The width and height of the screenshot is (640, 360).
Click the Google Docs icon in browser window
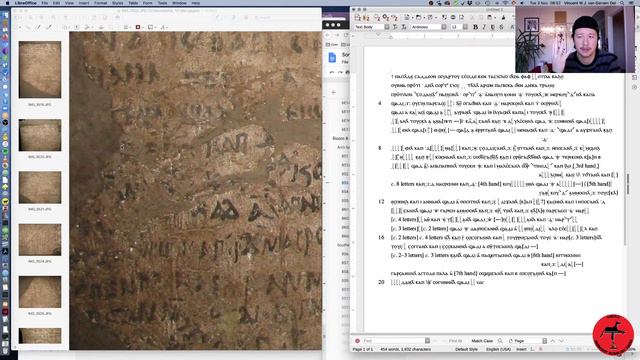(332, 58)
